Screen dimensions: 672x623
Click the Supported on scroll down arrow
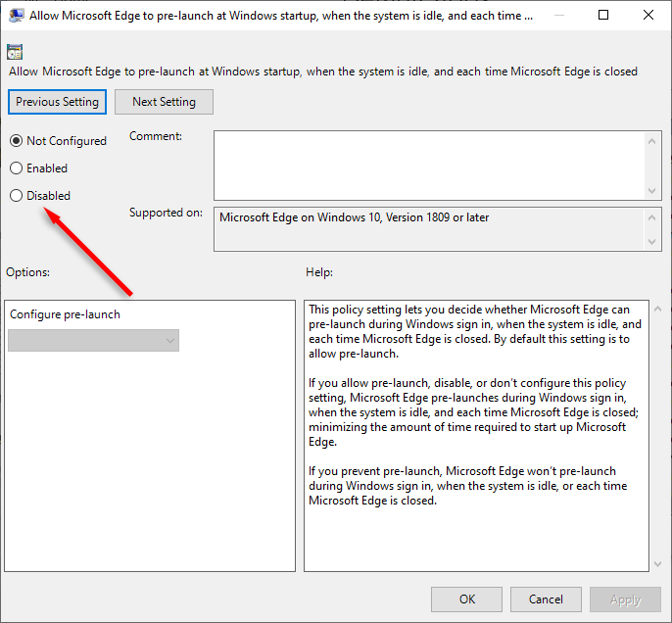click(x=652, y=242)
